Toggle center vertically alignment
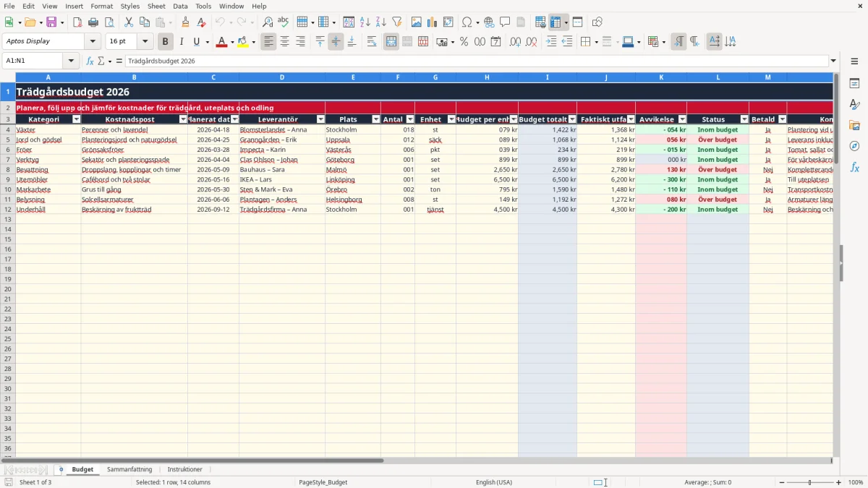This screenshot has width=868, height=488. click(x=336, y=42)
